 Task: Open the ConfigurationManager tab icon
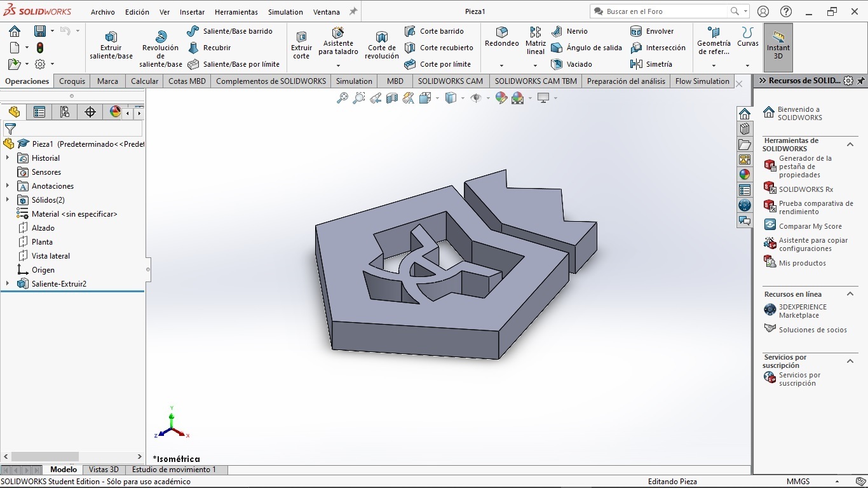[65, 112]
